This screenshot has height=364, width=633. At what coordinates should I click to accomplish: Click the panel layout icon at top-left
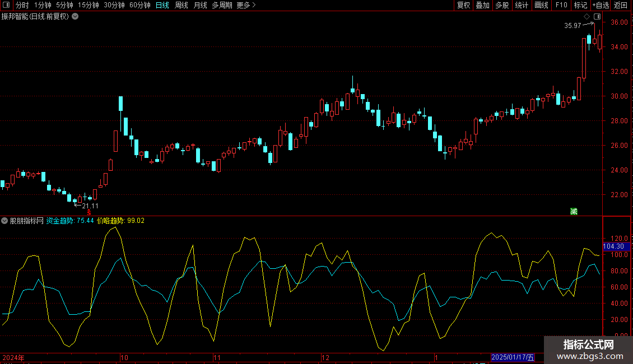tap(6, 5)
